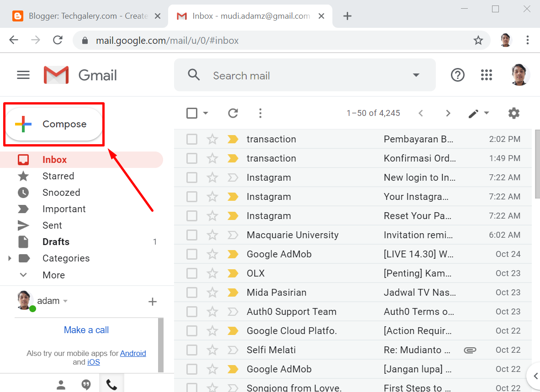Open the Google apps grid
This screenshot has height=392, width=540.
coord(486,74)
